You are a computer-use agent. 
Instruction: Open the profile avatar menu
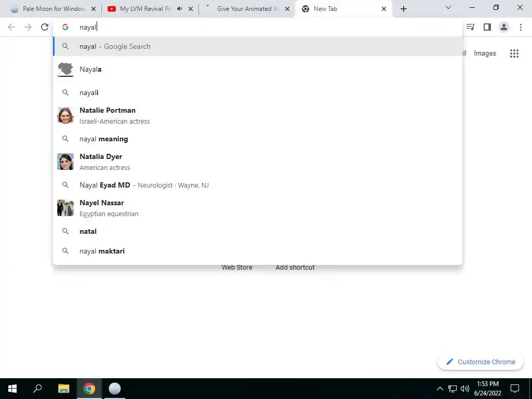coord(504,27)
